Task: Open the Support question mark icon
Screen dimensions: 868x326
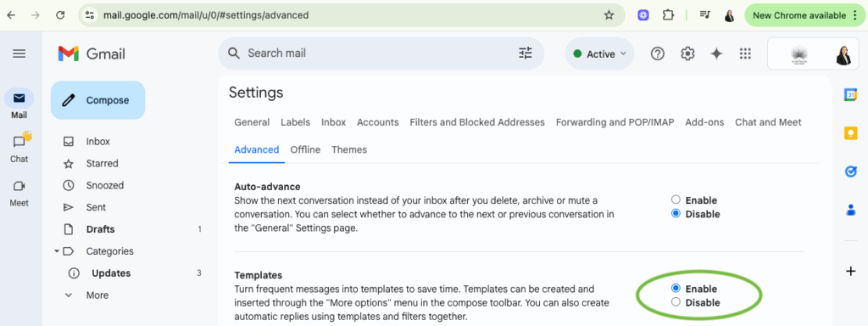Action: click(x=657, y=53)
